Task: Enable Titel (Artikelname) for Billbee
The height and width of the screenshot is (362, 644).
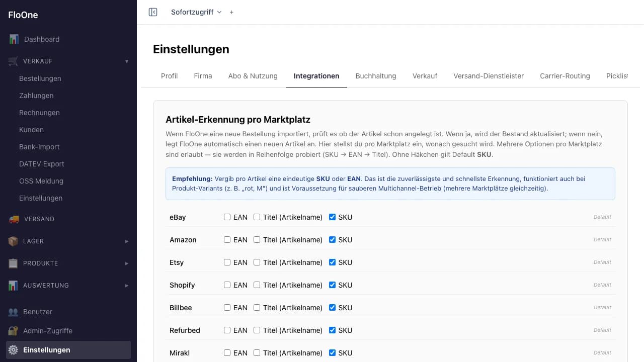Action: tap(257, 308)
